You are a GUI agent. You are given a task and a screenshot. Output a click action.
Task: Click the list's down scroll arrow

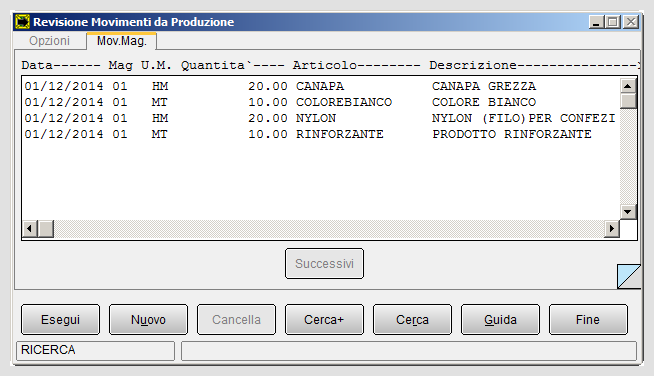tap(628, 212)
